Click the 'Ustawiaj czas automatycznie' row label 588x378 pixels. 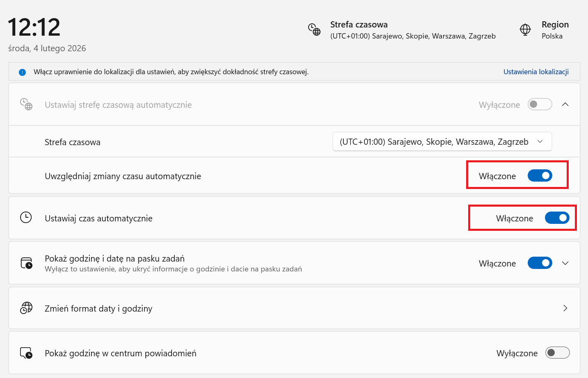[x=98, y=219]
